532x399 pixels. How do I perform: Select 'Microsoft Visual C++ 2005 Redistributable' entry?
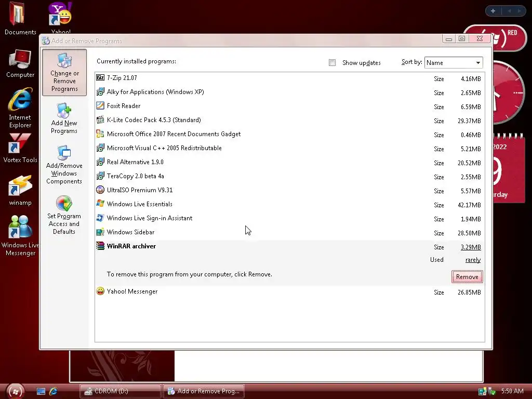pyautogui.click(x=289, y=148)
